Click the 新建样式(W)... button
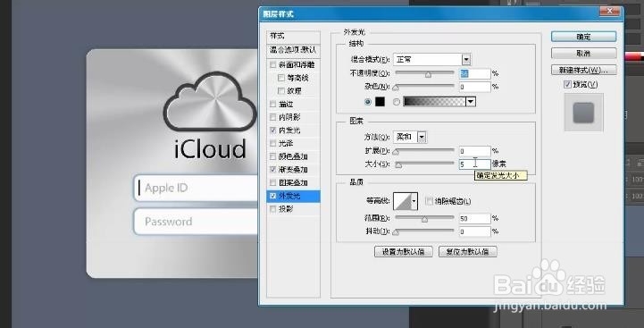This screenshot has height=328, width=644. (x=583, y=70)
